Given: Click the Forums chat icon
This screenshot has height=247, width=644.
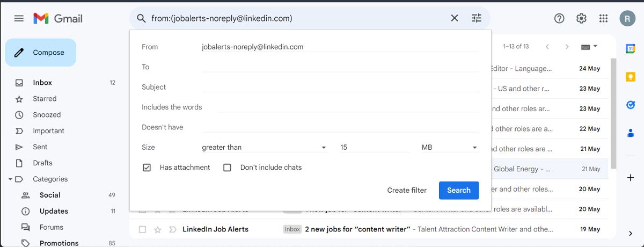Looking at the screenshot, I should coord(25,228).
